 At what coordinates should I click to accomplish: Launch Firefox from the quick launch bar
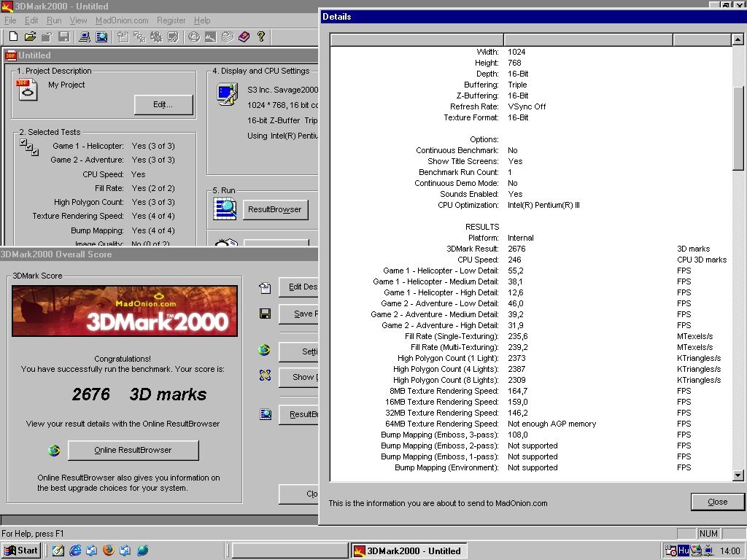[x=109, y=551]
